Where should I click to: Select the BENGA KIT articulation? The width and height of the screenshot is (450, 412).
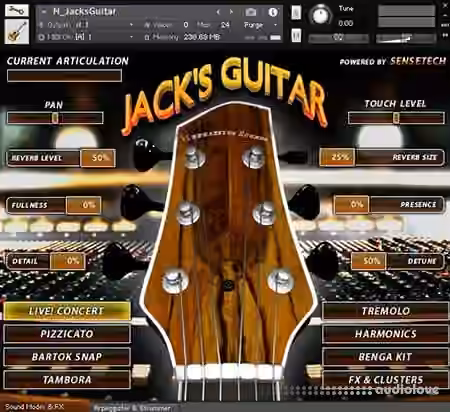385,357
